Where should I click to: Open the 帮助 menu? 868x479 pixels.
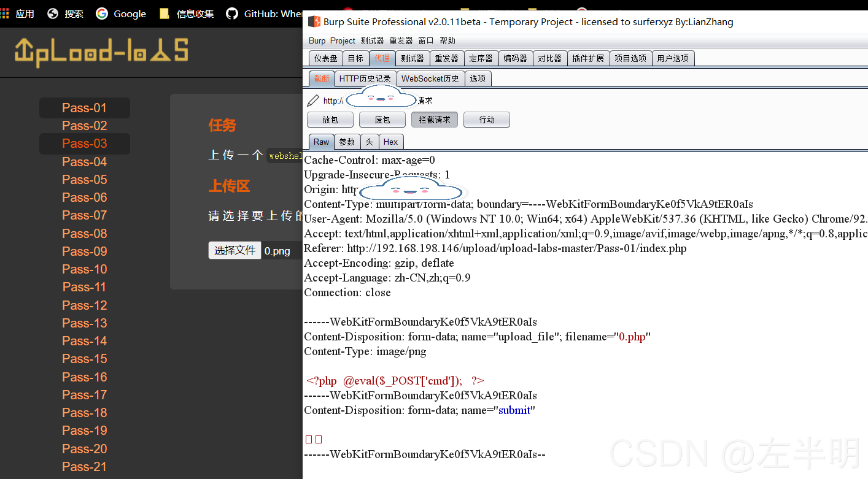tap(448, 40)
